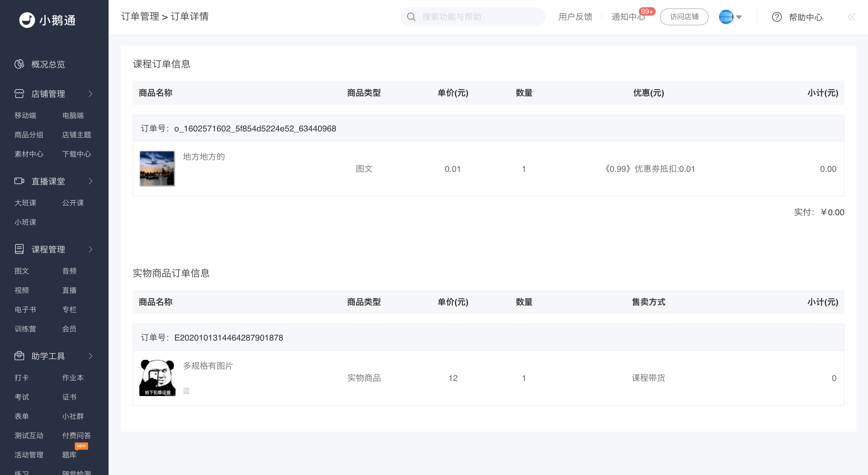The image size is (868, 475).
Task: Expand the 直播课堂 chevron
Action: tap(90, 181)
